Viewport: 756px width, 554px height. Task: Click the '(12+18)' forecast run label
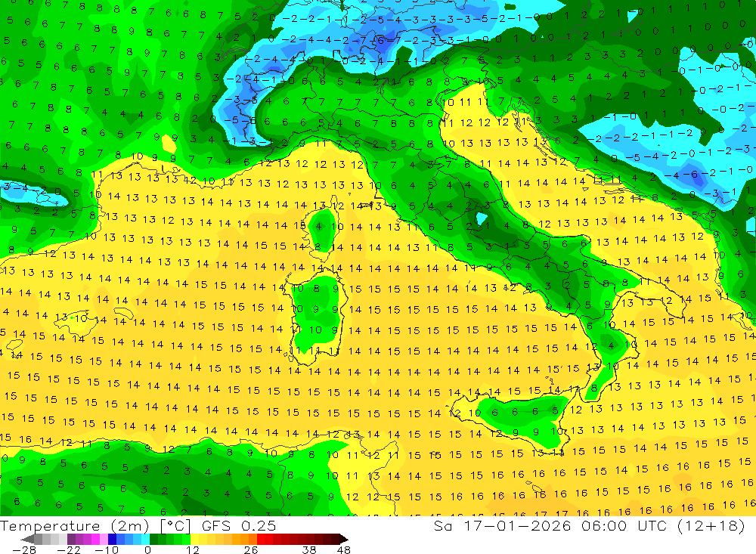click(x=711, y=526)
